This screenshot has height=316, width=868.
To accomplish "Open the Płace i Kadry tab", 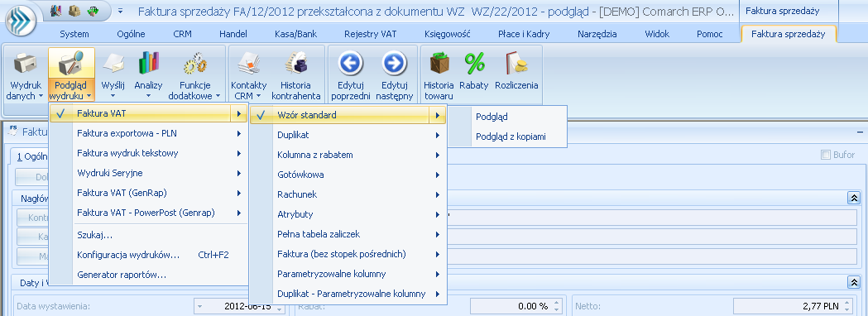I will 524,34.
